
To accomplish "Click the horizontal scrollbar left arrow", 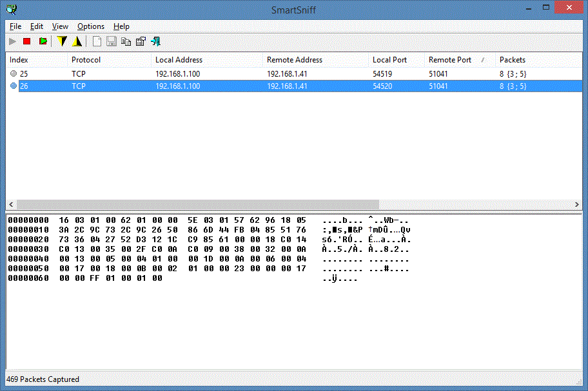I will (11, 204).
